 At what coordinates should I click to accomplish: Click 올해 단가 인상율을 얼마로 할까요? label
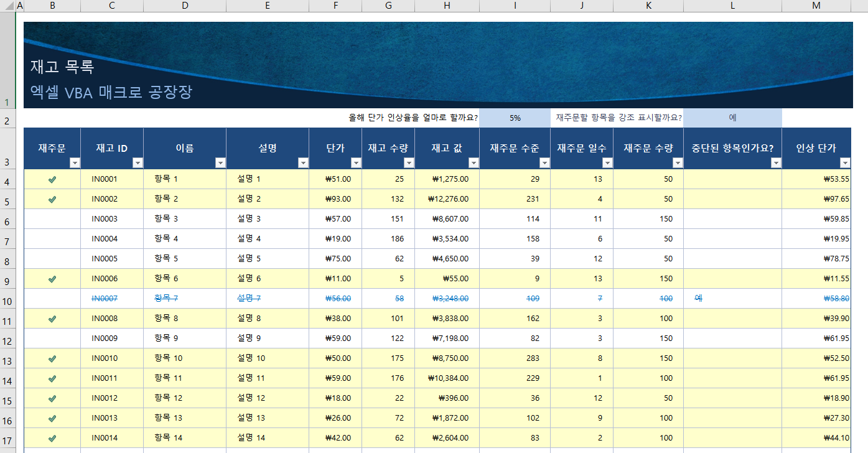413,118
